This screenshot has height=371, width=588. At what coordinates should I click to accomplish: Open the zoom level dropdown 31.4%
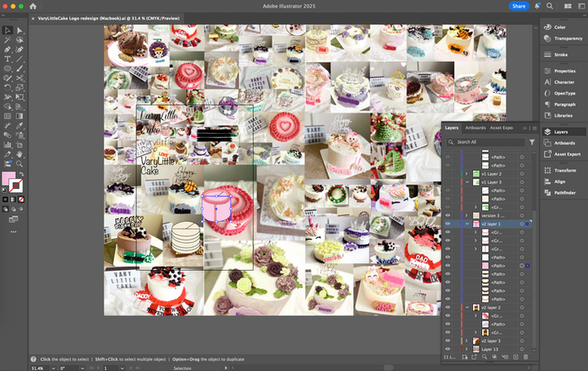[53, 368]
